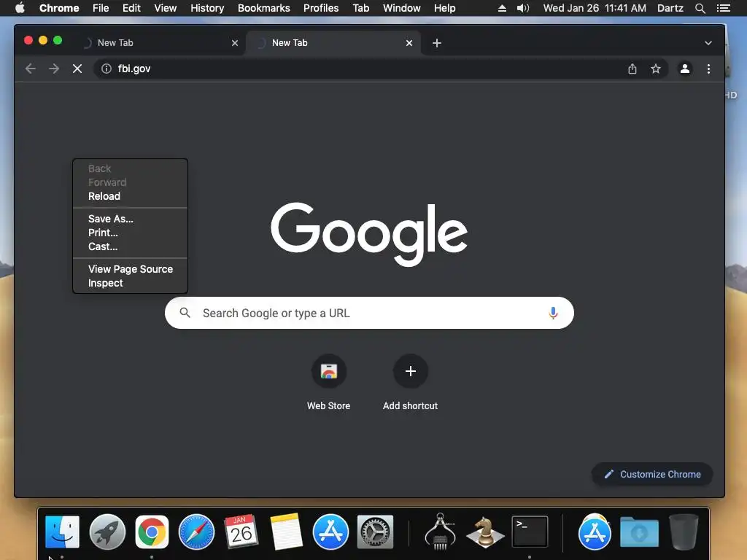Open Notes from the Dock
This screenshot has height=560, width=747.
(x=286, y=532)
